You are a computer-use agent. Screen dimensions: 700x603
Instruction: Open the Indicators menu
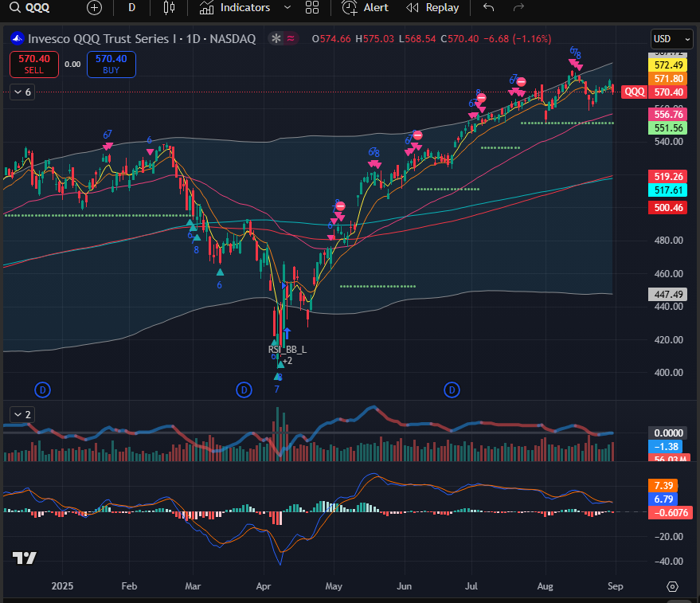[x=235, y=8]
